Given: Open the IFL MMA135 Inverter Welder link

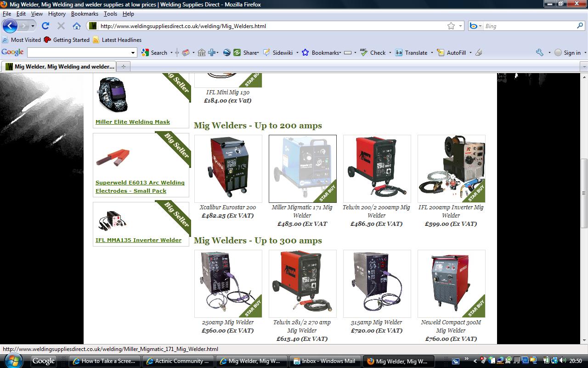Looking at the screenshot, I should [x=138, y=240].
